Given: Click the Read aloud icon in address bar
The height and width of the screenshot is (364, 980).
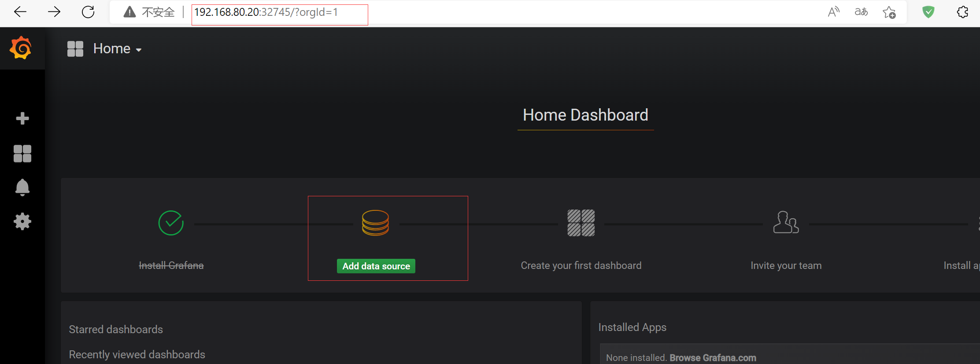Looking at the screenshot, I should pyautogui.click(x=834, y=12).
